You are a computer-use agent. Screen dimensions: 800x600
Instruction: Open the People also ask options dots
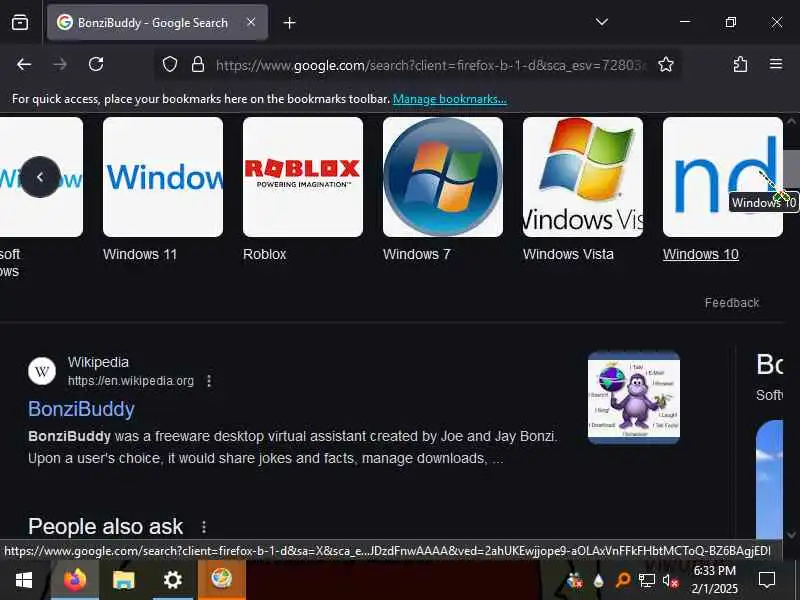pyautogui.click(x=204, y=527)
